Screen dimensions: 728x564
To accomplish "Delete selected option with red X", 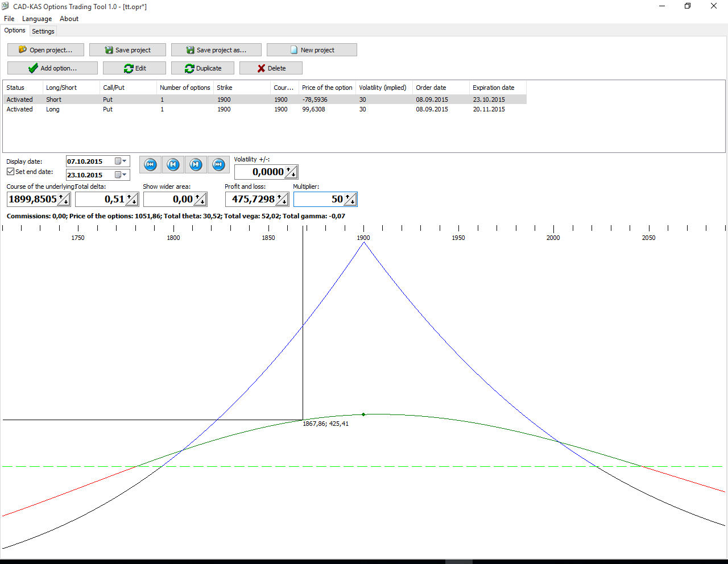I will pos(271,68).
